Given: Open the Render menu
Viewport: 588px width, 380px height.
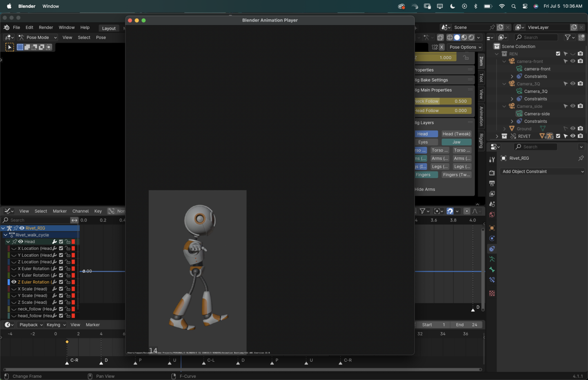Looking at the screenshot, I should click(46, 28).
